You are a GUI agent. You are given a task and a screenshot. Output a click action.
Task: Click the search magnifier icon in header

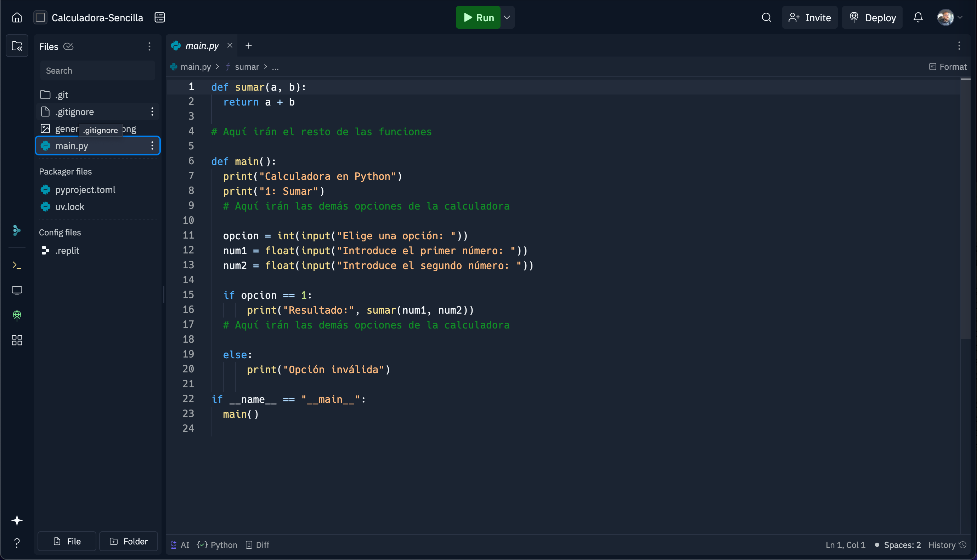point(766,18)
